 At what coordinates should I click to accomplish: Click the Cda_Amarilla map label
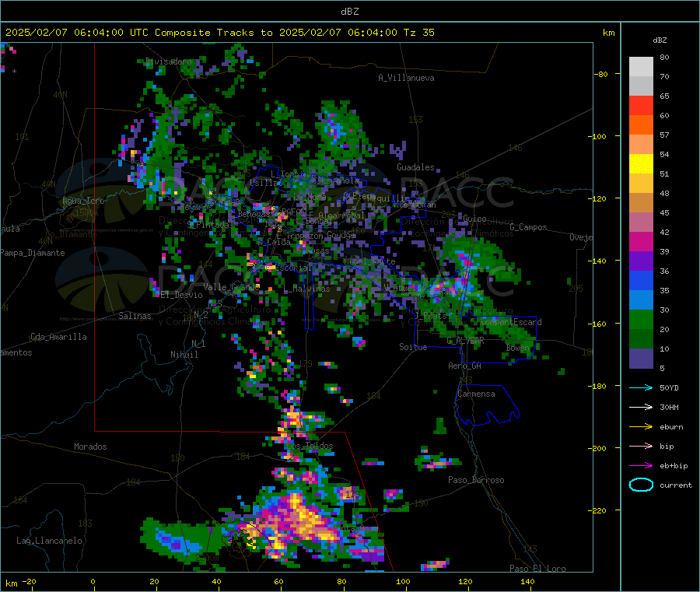(58, 337)
